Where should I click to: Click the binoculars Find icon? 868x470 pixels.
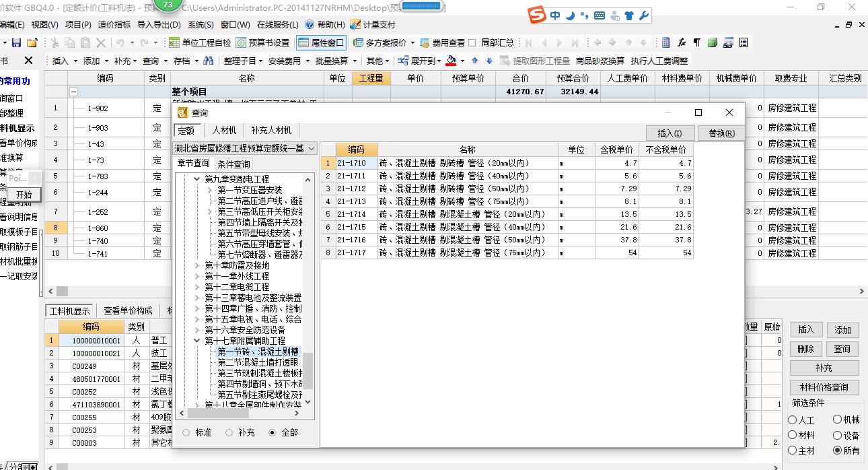tap(209, 61)
